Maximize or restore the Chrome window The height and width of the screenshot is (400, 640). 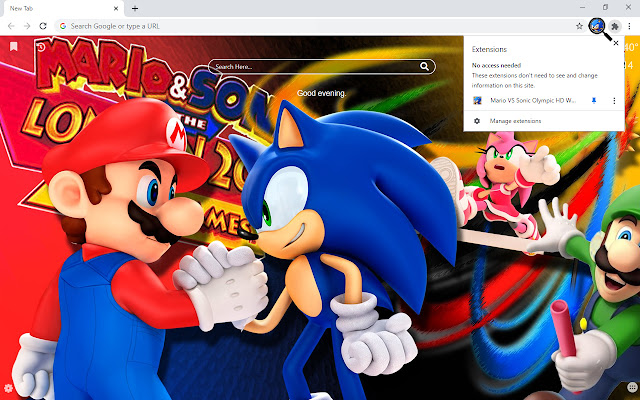605,7
